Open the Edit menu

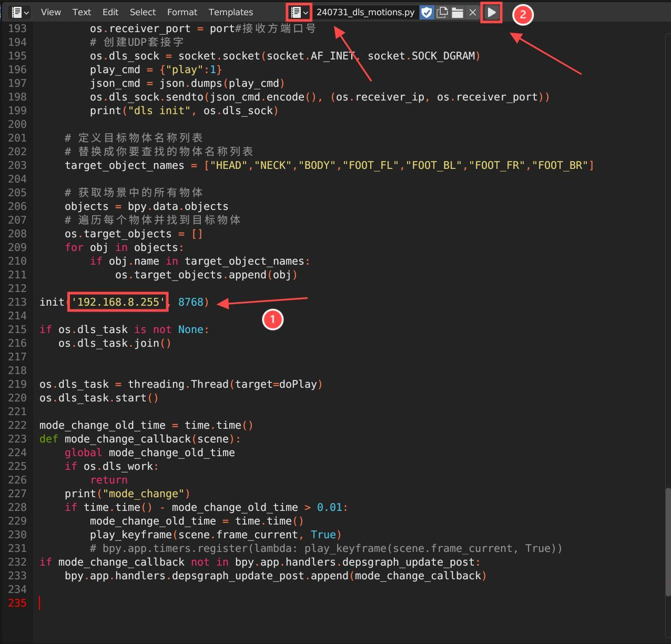110,12
